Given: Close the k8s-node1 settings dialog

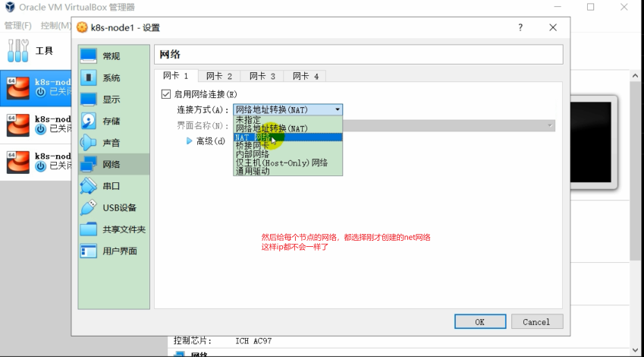Looking at the screenshot, I should [x=553, y=27].
